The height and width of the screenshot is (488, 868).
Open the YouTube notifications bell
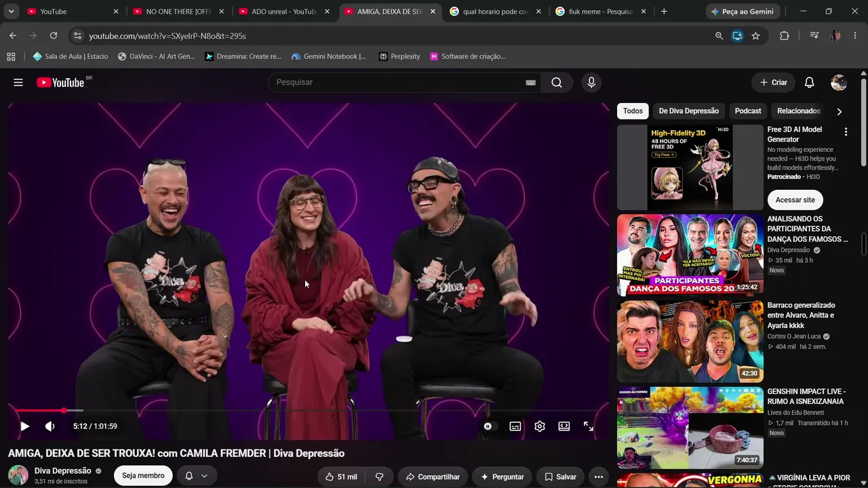point(809,83)
